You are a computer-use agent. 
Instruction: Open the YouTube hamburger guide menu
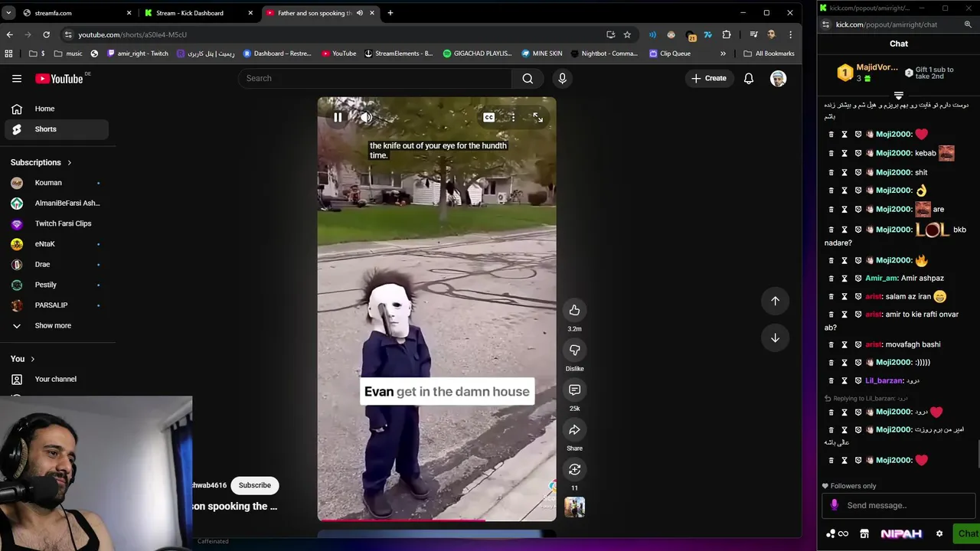(17, 78)
